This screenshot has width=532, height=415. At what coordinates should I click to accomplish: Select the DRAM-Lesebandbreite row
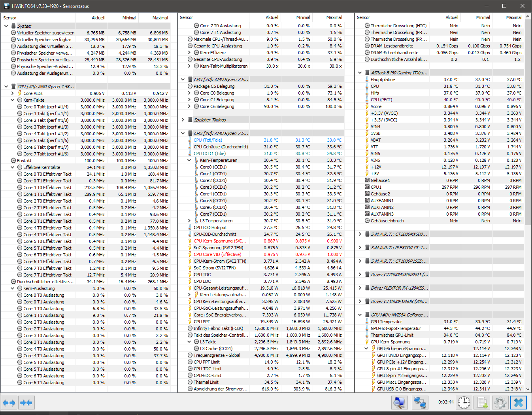440,46
